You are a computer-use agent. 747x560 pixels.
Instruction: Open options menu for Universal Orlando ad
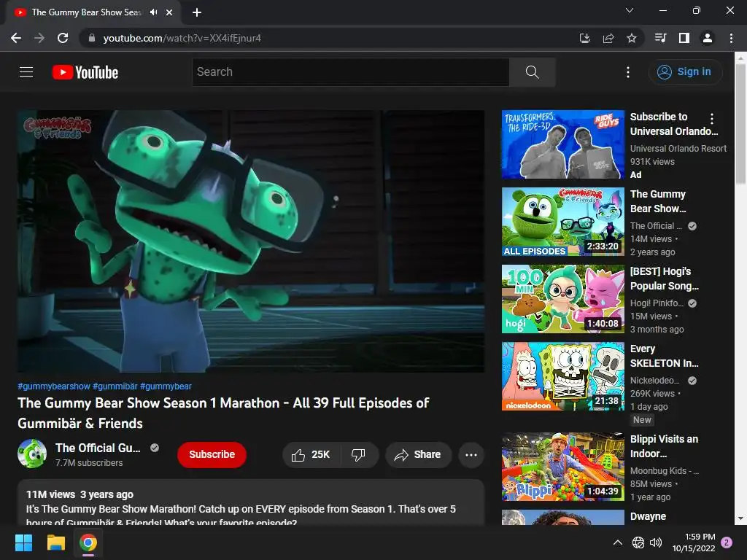click(712, 119)
